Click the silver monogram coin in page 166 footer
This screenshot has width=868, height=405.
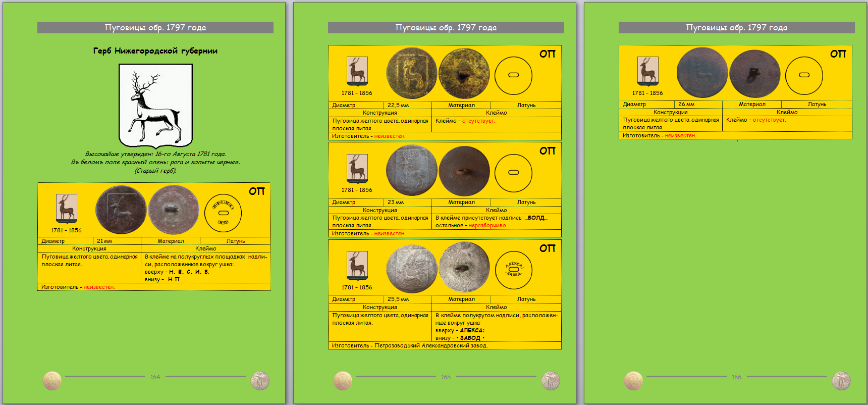click(841, 381)
